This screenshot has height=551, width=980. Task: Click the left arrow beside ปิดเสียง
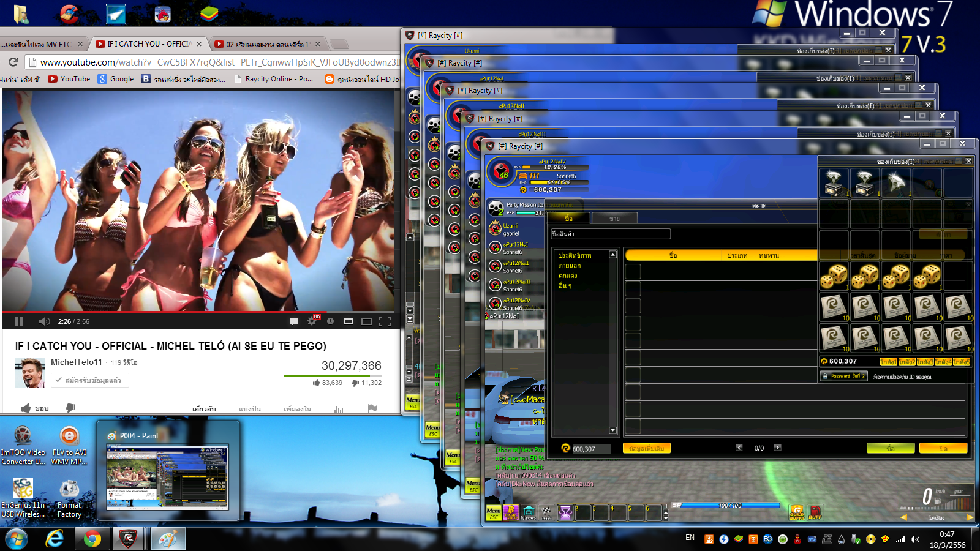[x=904, y=518]
